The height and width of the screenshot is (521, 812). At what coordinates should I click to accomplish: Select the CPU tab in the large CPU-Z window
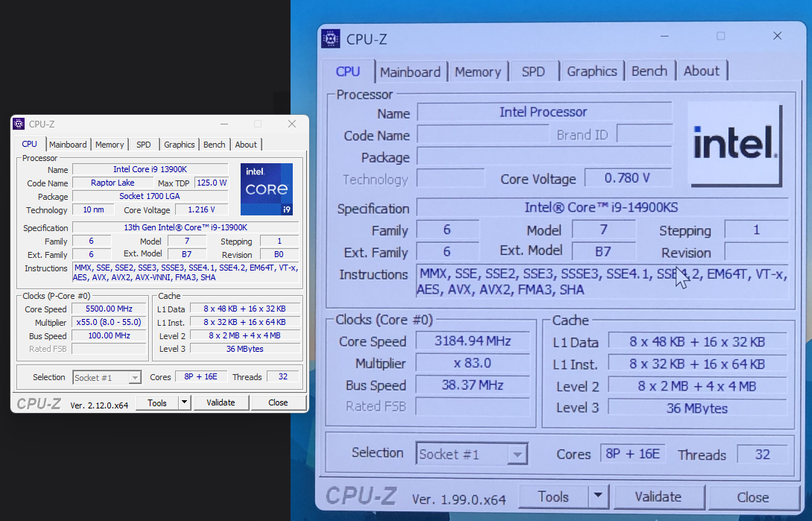pyautogui.click(x=348, y=72)
